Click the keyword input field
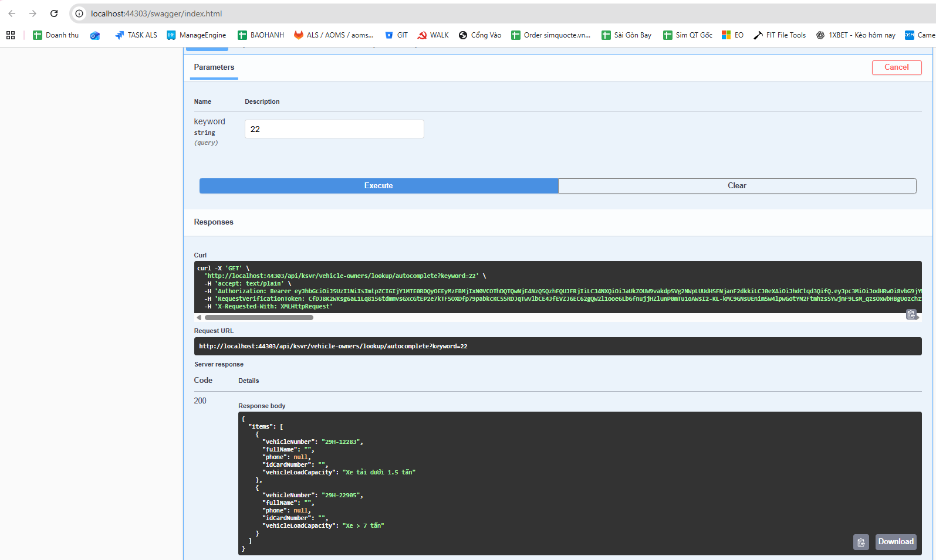 point(334,129)
